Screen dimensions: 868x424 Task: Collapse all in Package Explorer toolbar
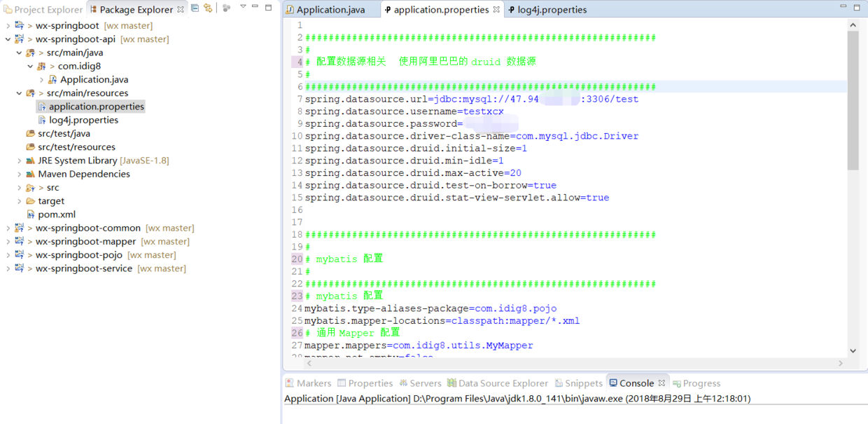195,8
